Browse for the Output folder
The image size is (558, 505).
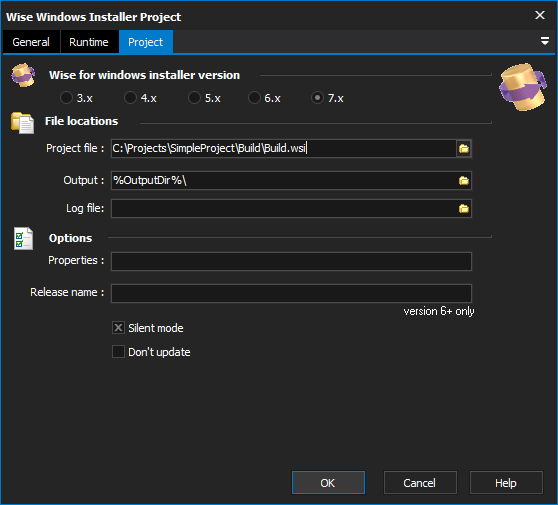click(463, 180)
